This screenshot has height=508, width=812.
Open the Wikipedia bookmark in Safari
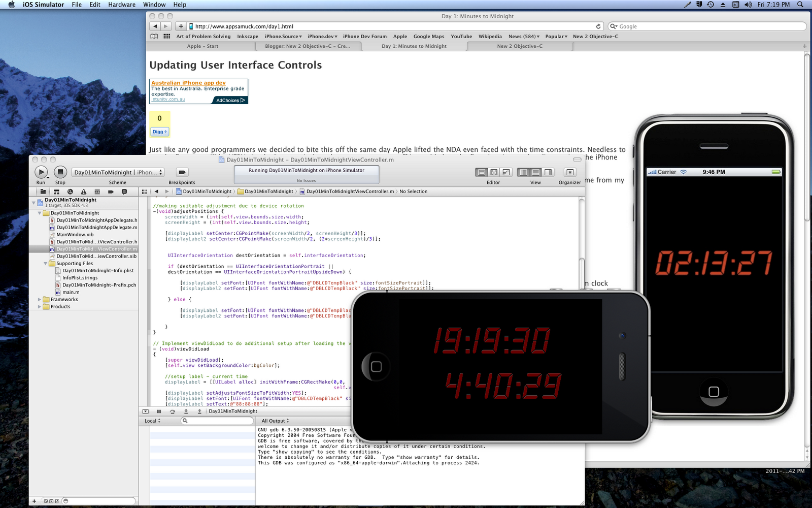[x=490, y=37]
